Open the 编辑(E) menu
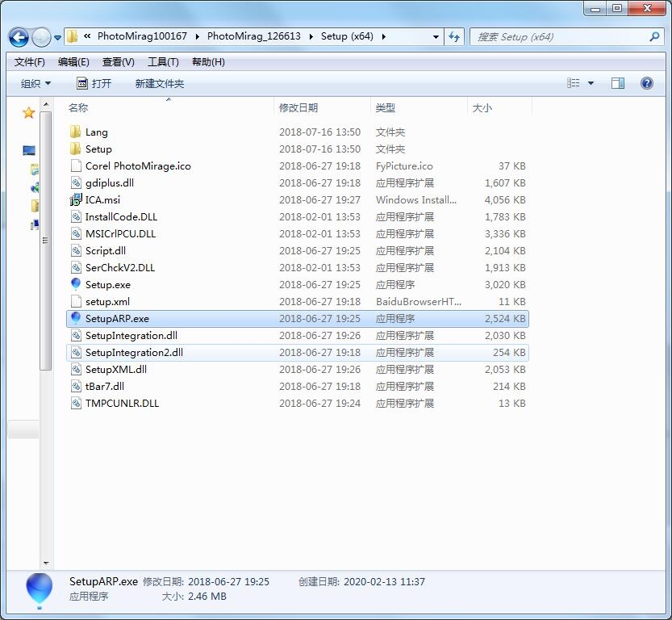This screenshot has height=620, width=672. coord(73,62)
